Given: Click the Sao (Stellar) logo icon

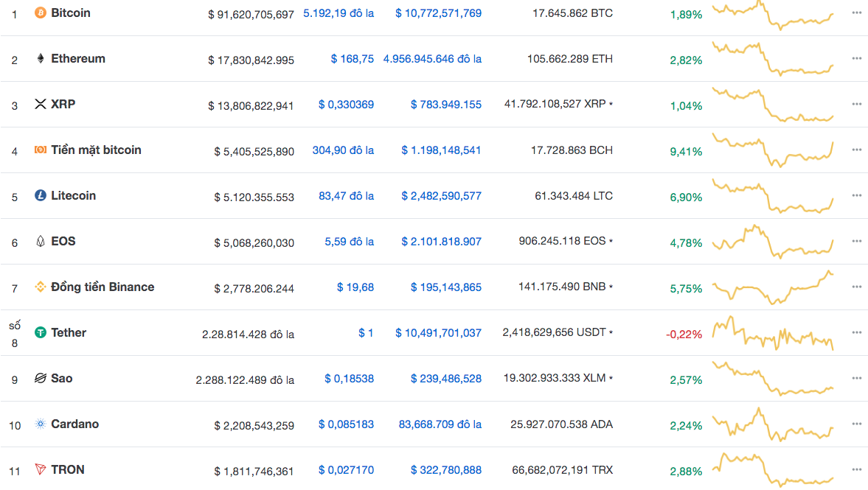Looking at the screenshot, I should click(x=41, y=378).
